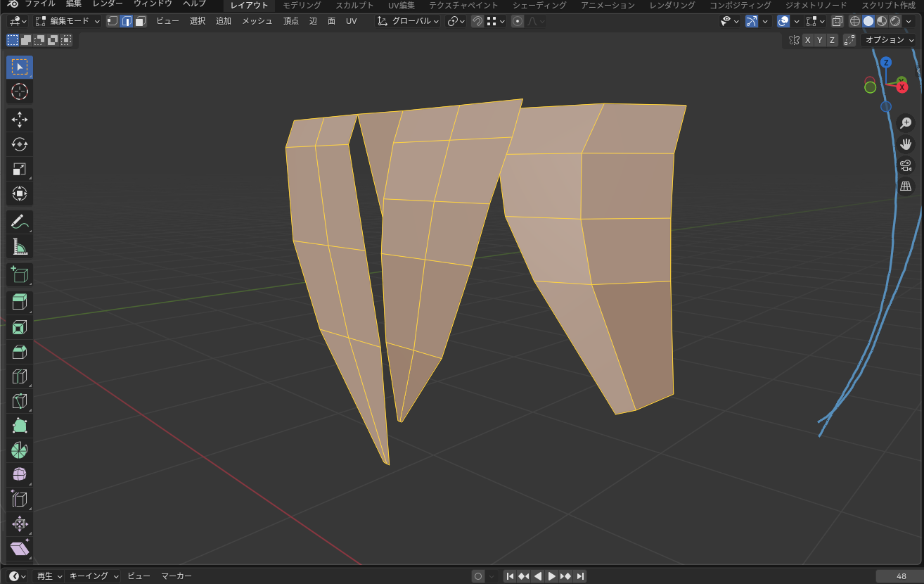Choose the Bevel tool
924x584 pixels.
tap(20, 352)
